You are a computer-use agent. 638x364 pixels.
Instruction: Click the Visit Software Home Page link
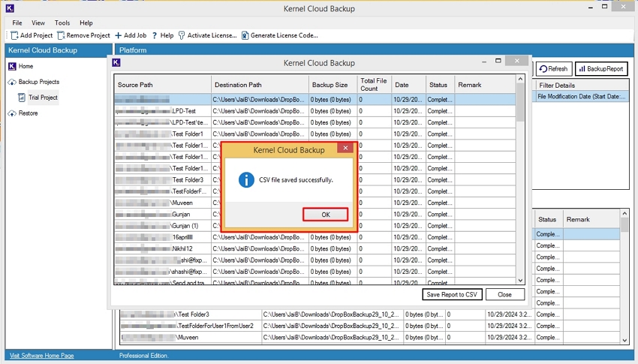(x=41, y=356)
